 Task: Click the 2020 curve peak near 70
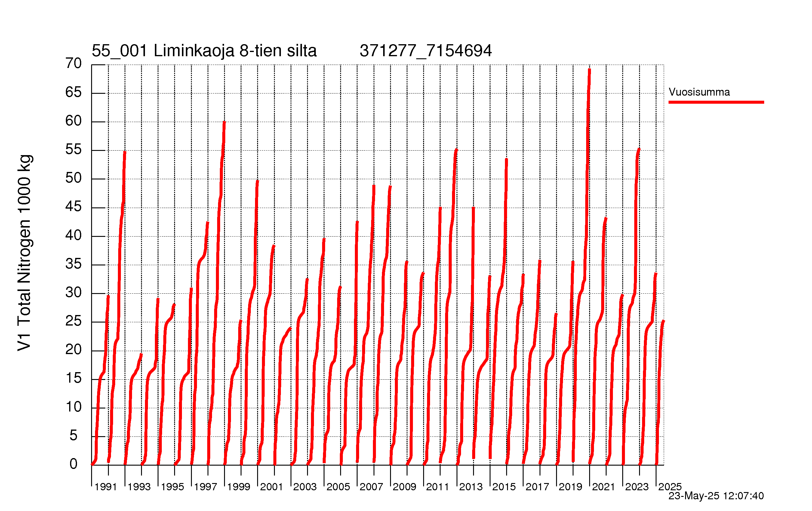pos(589,70)
